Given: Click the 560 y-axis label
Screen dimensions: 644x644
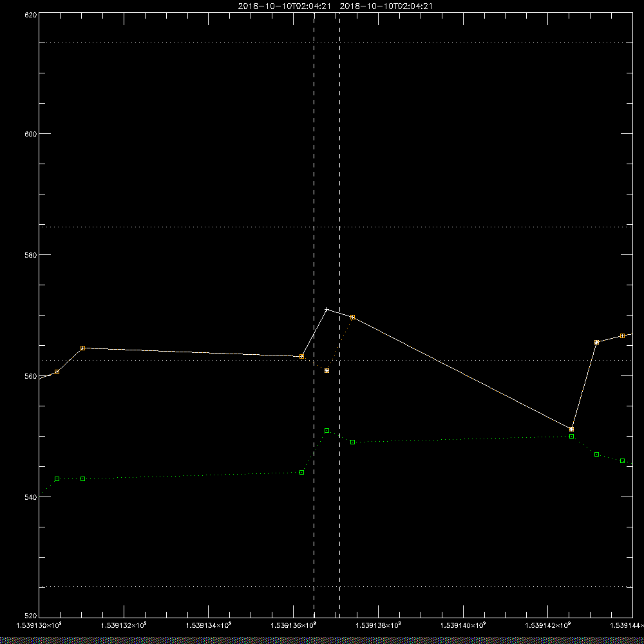Looking at the screenshot, I should click(x=31, y=376).
